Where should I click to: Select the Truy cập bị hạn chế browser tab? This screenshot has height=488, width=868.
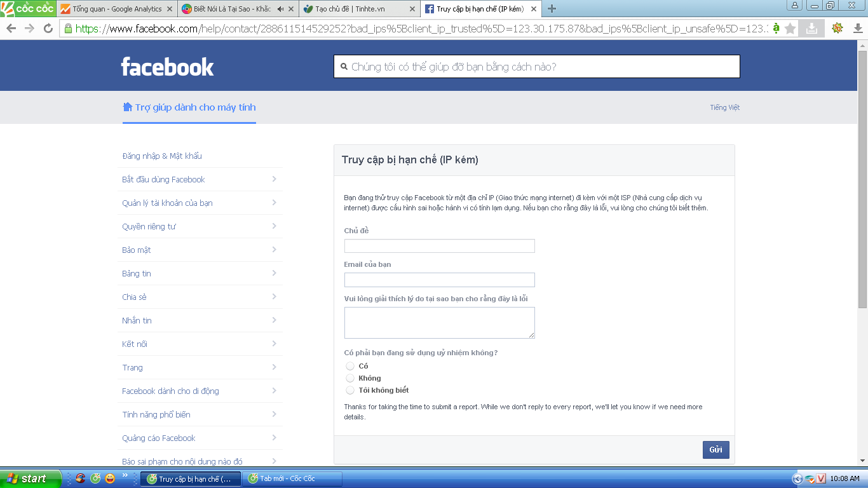click(480, 9)
